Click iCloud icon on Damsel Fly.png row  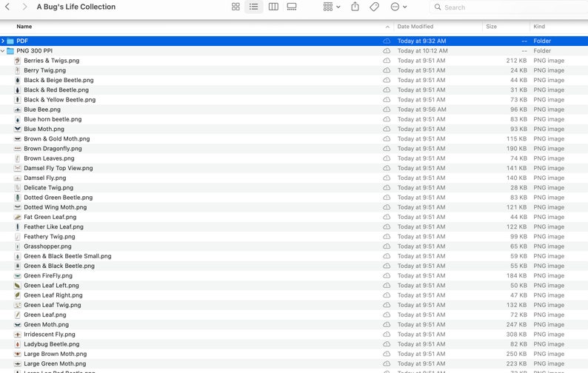387,178
